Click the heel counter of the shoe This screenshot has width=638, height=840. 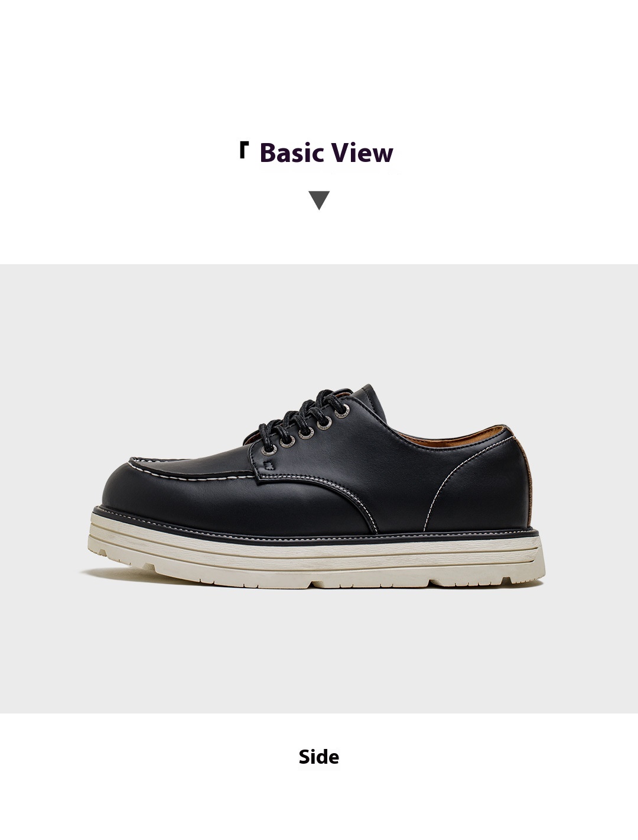[x=508, y=485]
